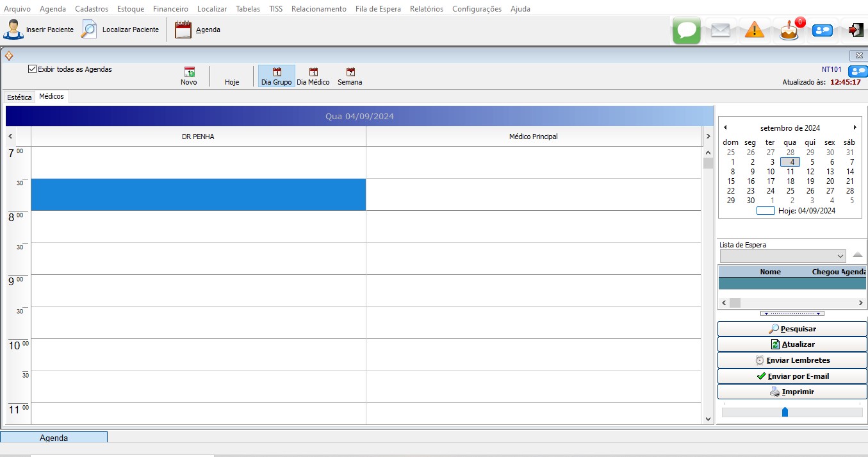868x457 pixels.
Task: Expand the Lista de Espera dropdown
Action: (x=840, y=256)
